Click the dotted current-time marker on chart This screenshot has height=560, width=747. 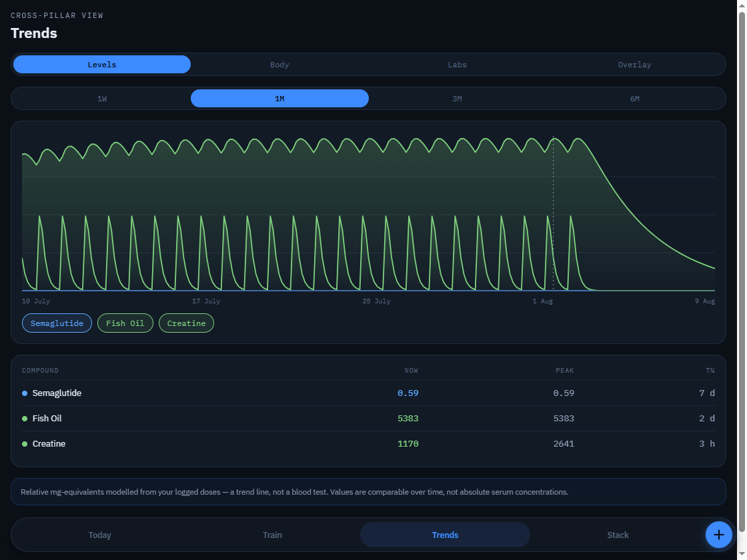[553, 213]
